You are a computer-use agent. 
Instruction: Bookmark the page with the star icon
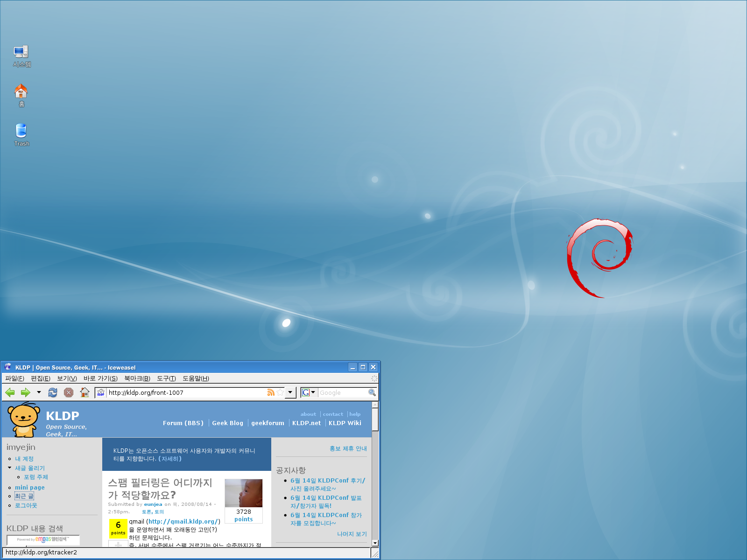(280, 392)
